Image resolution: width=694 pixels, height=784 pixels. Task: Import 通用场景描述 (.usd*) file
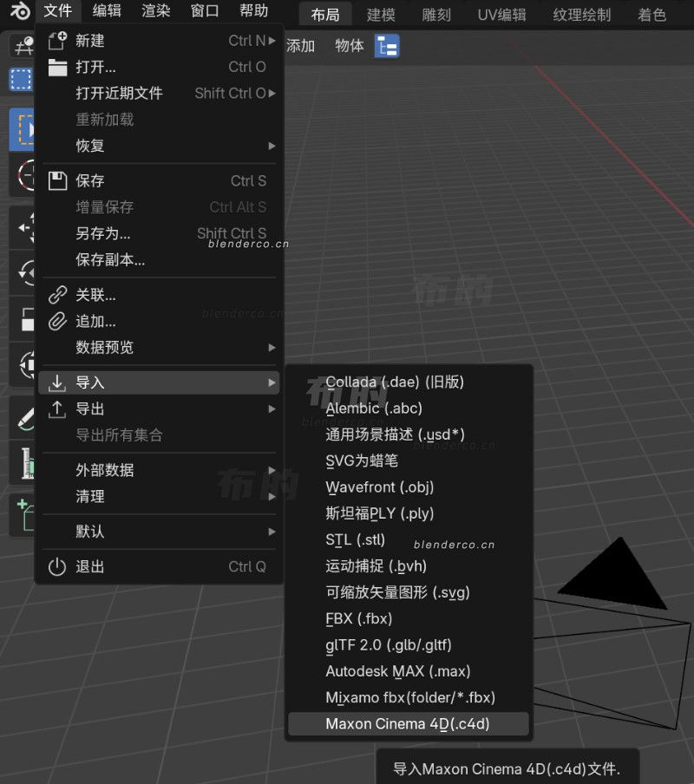point(409,434)
